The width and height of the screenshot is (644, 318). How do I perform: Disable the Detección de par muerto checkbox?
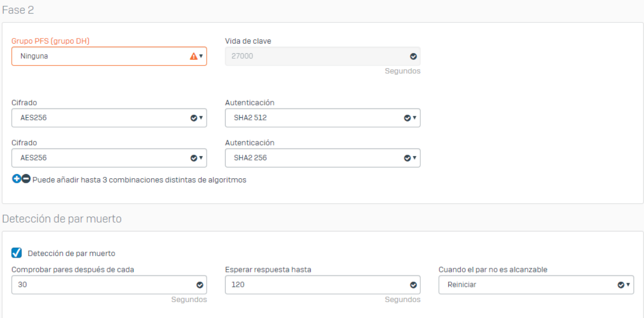coord(17,253)
